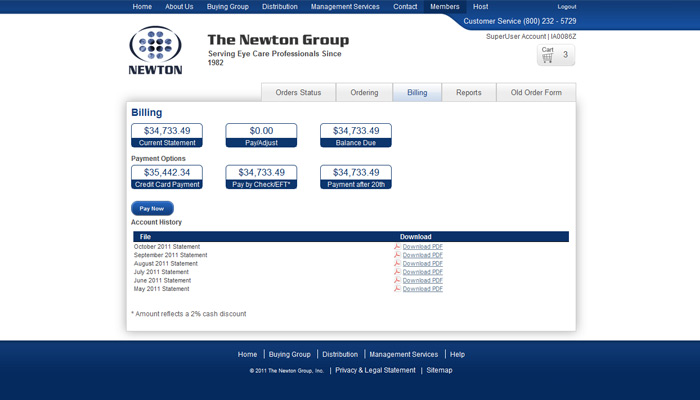Click footer Management Services link
This screenshot has height=400, width=700.
click(404, 354)
